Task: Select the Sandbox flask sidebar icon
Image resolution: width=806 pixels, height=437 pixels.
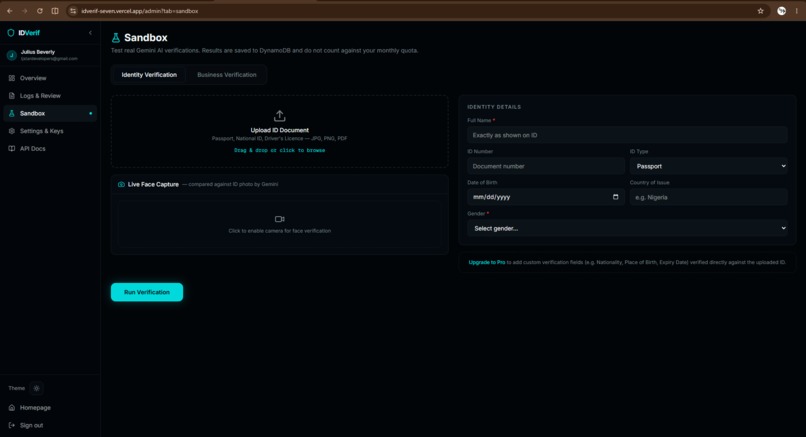Action: [x=12, y=113]
